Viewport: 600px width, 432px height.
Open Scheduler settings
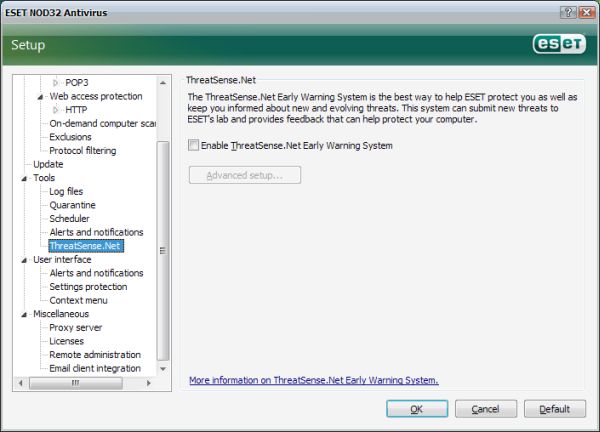pos(69,218)
